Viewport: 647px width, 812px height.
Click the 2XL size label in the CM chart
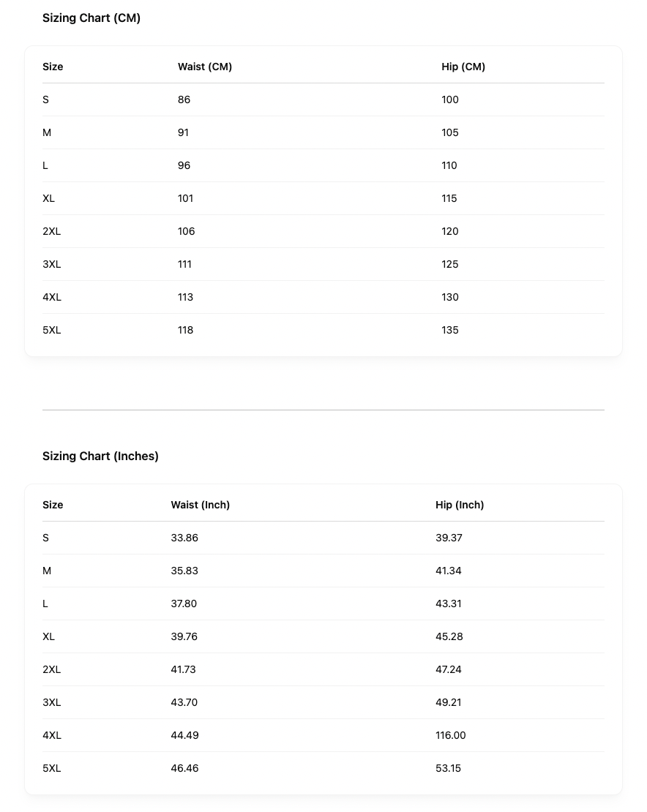(x=51, y=231)
